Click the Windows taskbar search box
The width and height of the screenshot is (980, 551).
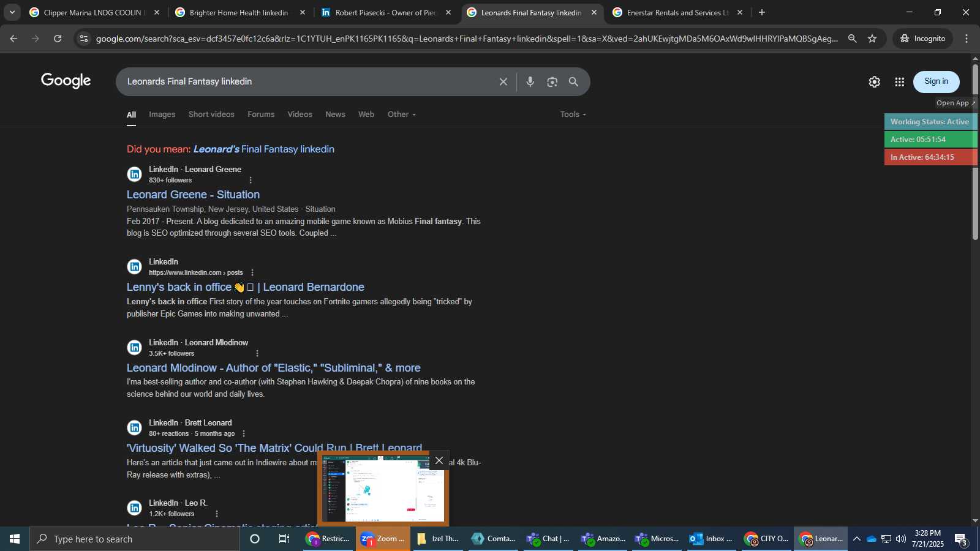coord(135,539)
